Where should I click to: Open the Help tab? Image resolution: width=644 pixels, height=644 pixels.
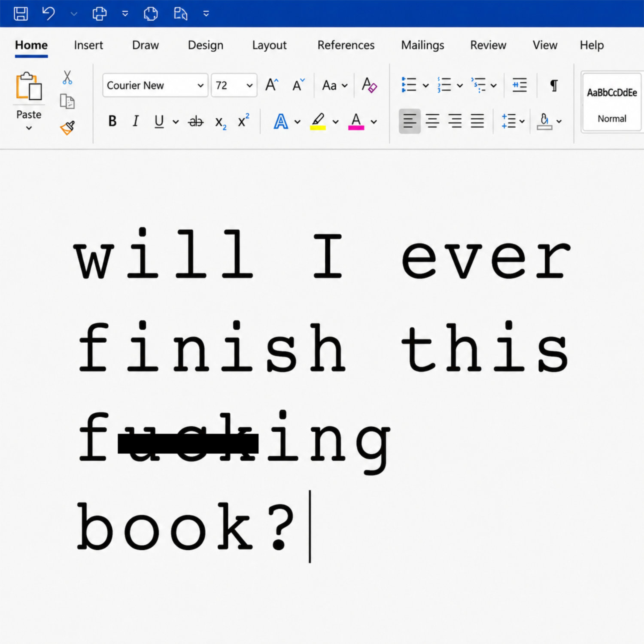(592, 45)
